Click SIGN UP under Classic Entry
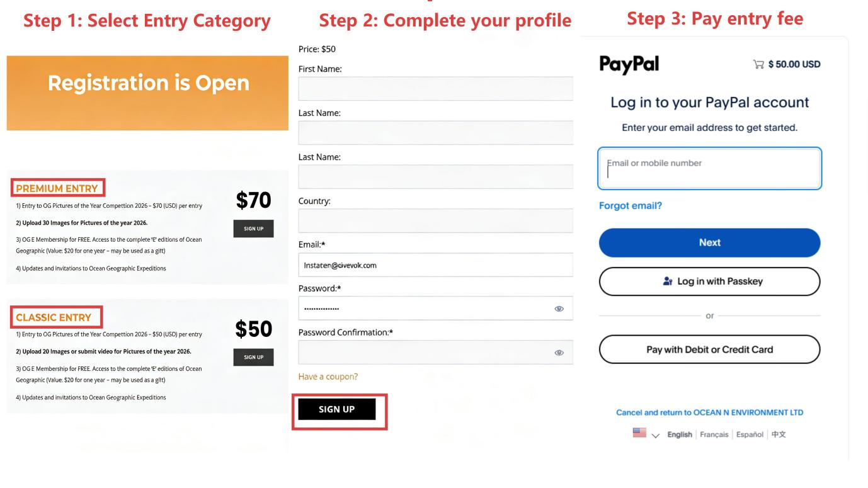 point(253,357)
